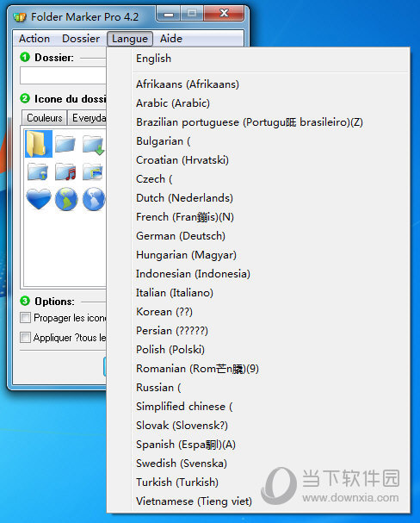The image size is (420, 523).
Task: Select Swedish (Svenska)
Action: click(x=258, y=464)
